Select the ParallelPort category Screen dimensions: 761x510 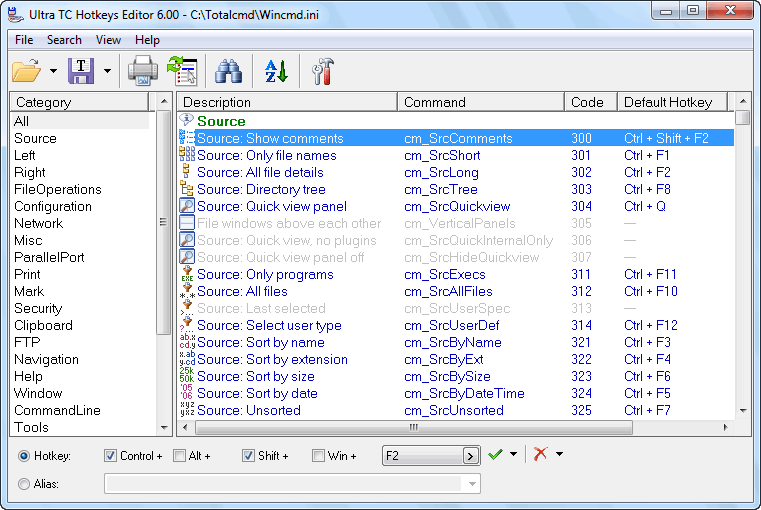(49, 257)
